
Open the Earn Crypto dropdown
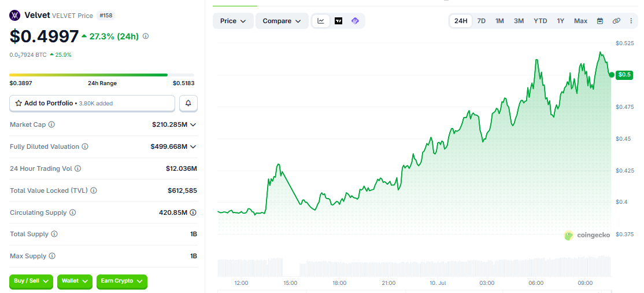coord(121,281)
